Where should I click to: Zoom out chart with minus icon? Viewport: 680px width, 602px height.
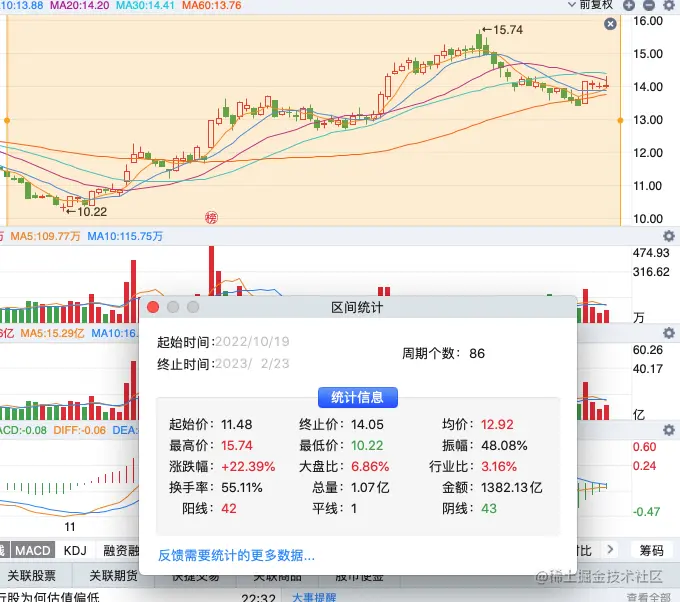(x=649, y=5)
